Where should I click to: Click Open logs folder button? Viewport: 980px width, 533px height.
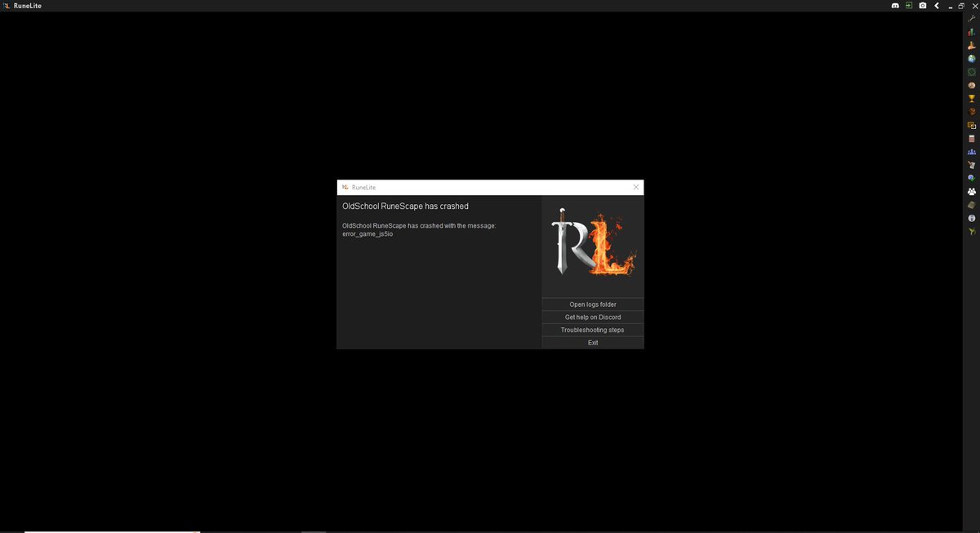tap(593, 304)
